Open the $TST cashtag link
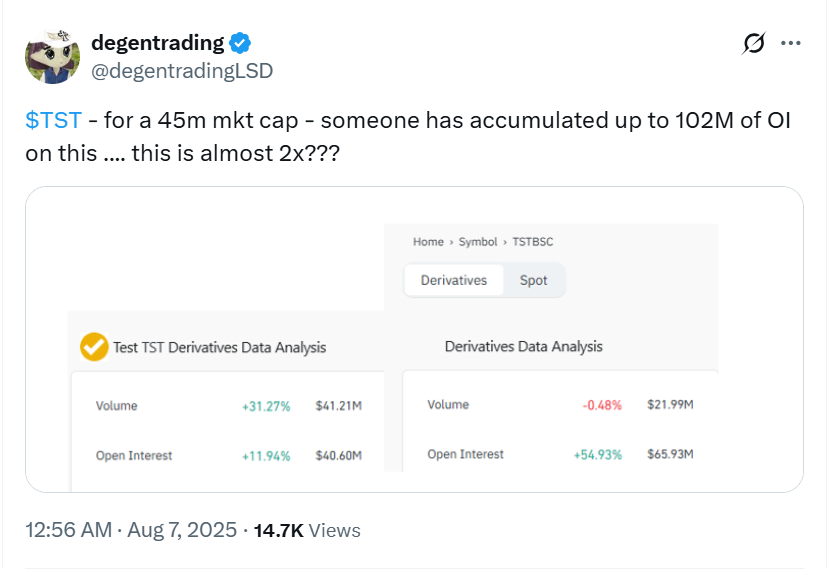Image resolution: width=830 pixels, height=569 pixels. pos(53,121)
